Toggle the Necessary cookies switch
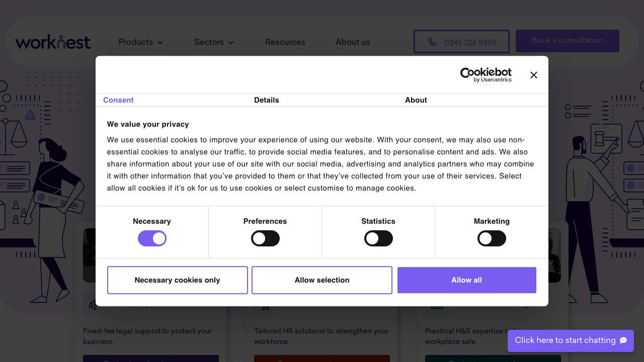Screen dimensions: 644x362 coord(152,238)
